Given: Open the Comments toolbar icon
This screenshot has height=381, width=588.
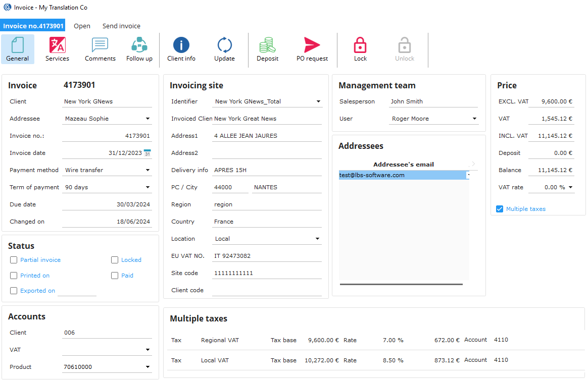Looking at the screenshot, I should (100, 49).
